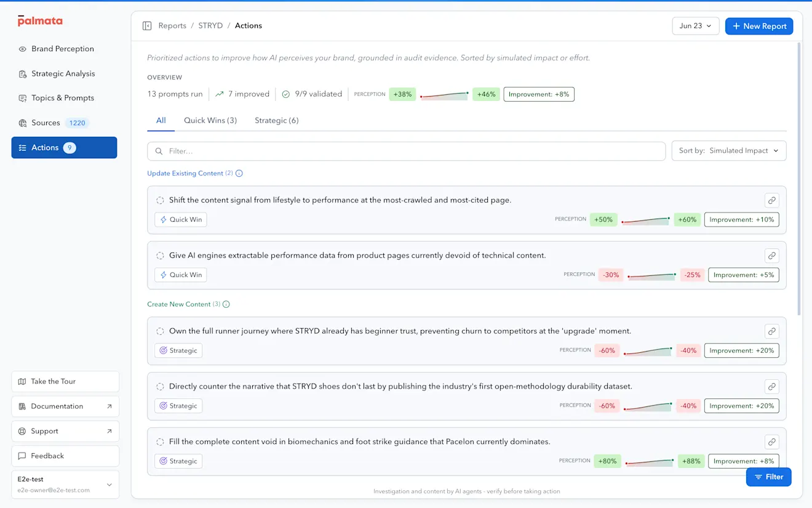Click '13 prompts run' text

click(175, 94)
